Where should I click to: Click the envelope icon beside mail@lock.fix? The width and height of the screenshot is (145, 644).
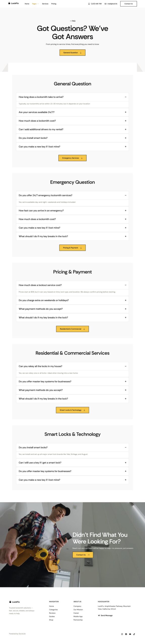[105, 4]
